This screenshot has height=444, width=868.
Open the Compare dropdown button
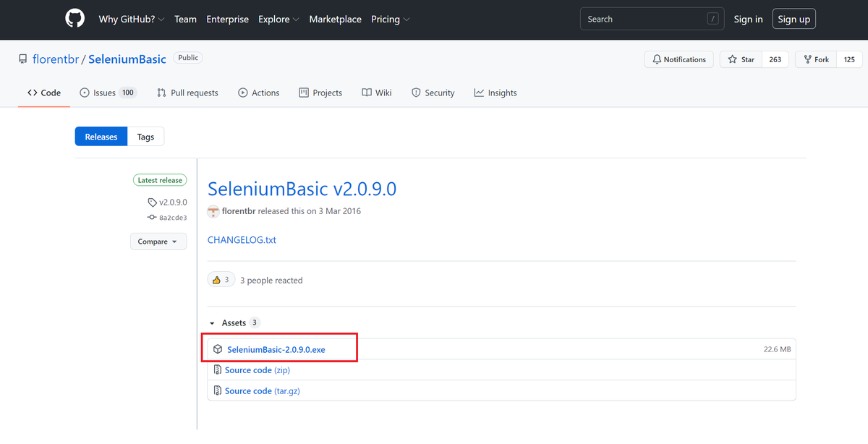click(x=158, y=242)
